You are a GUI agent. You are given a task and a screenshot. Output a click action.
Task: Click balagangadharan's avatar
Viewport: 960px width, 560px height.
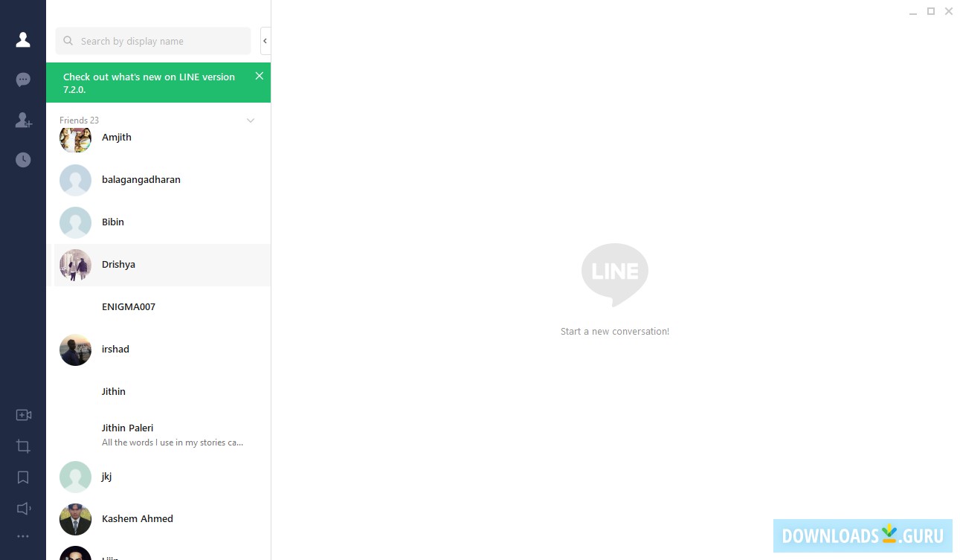click(x=75, y=180)
